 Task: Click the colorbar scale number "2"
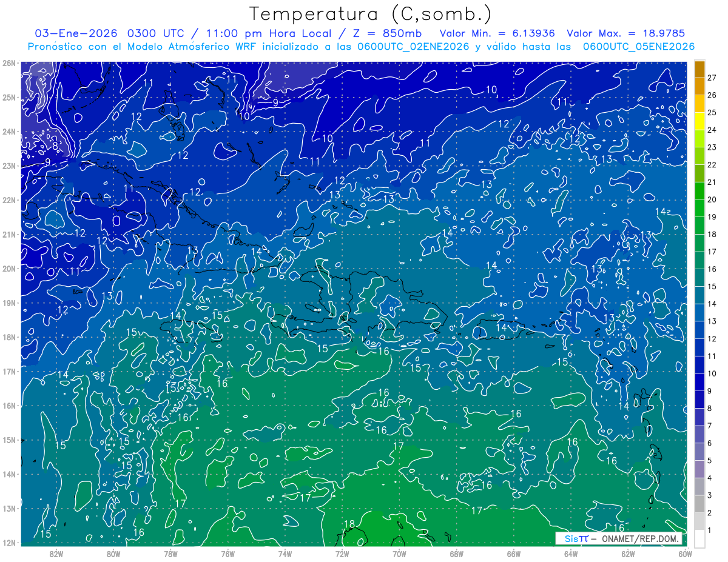pyautogui.click(x=710, y=513)
